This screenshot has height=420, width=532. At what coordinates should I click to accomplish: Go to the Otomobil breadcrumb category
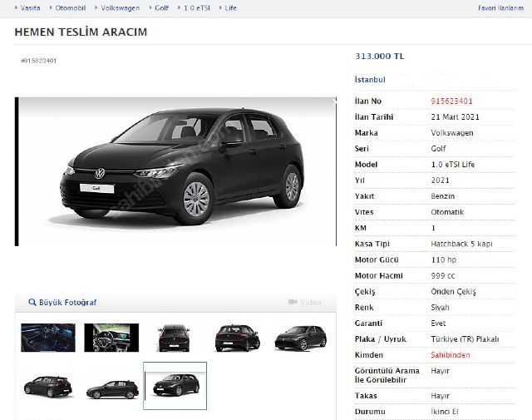click(x=70, y=7)
